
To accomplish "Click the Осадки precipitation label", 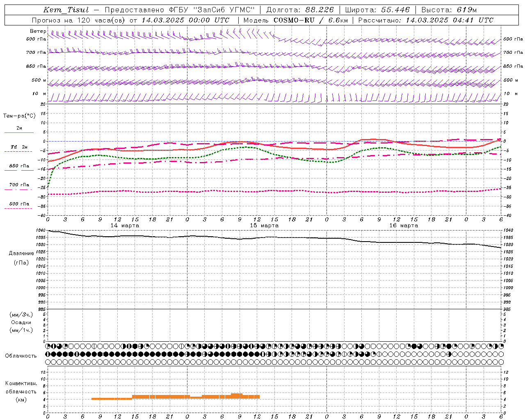I will pos(21,322).
